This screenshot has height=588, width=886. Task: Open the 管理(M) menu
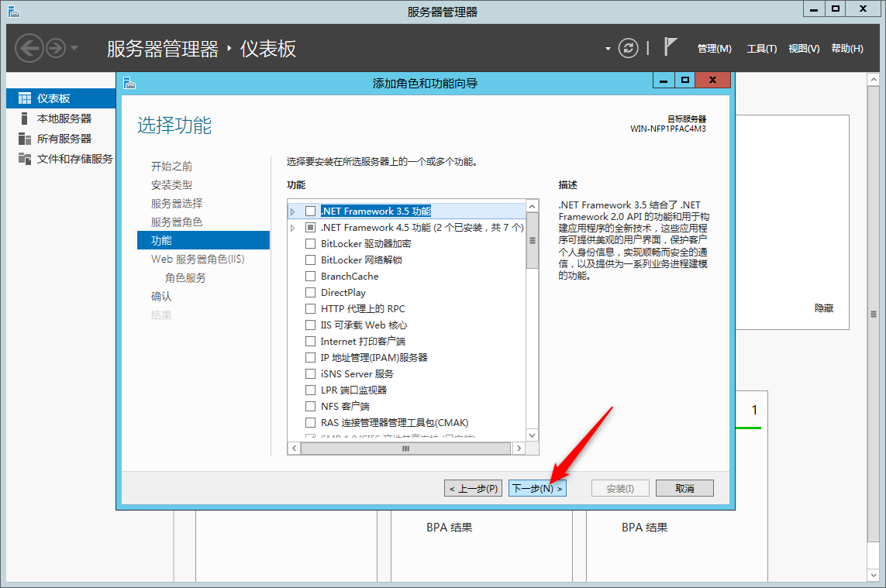tap(714, 49)
